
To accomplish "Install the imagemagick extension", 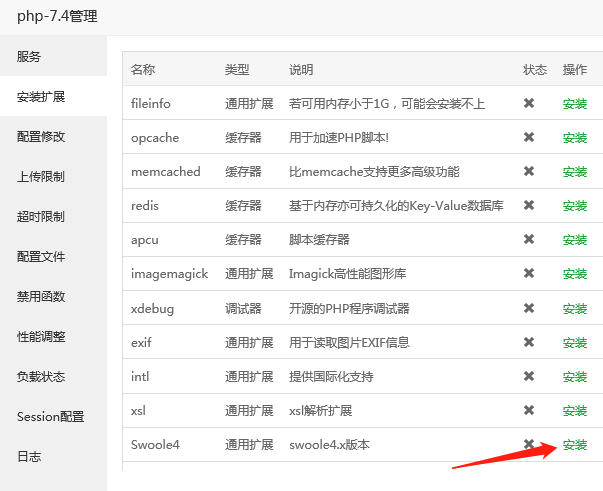I will coord(575,274).
